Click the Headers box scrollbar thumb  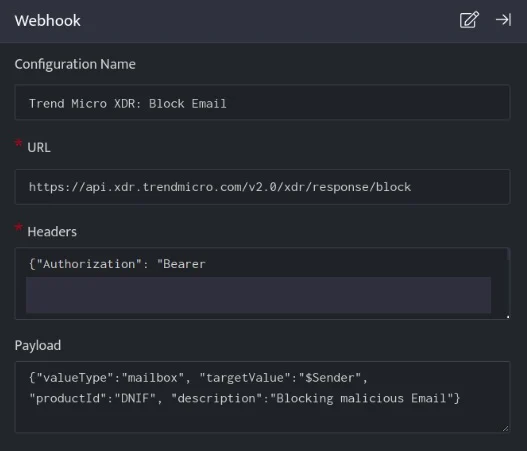509,254
